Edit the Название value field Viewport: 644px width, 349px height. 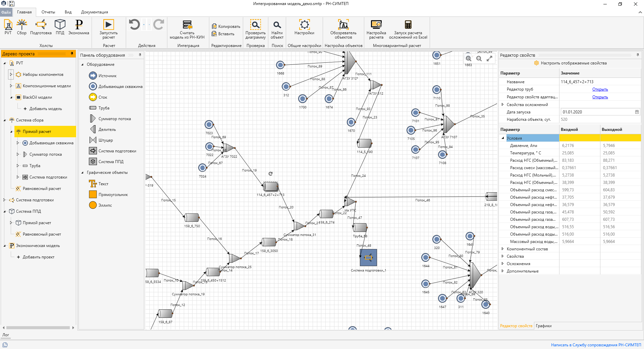pos(600,82)
